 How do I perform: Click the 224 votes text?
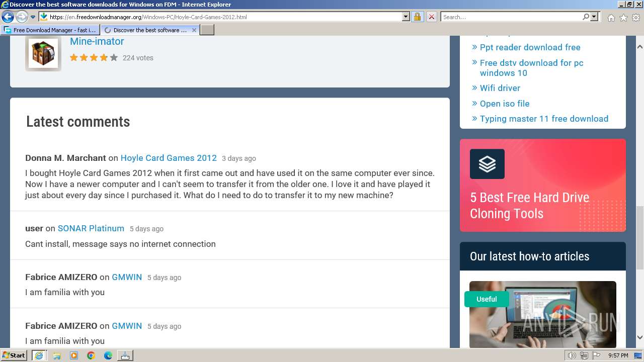(x=138, y=58)
